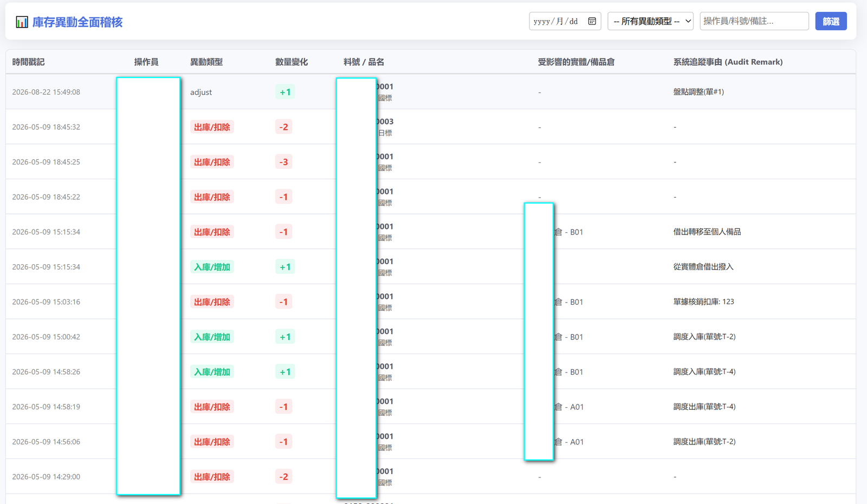Image resolution: width=867 pixels, height=504 pixels.
Task: Click the 從實體倉借出撥入 remark
Action: tap(703, 267)
